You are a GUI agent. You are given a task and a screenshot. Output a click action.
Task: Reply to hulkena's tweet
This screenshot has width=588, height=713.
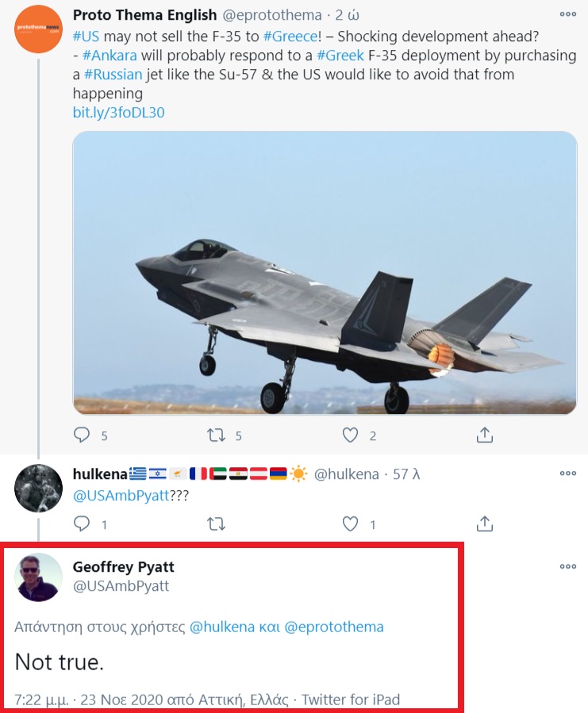[x=81, y=523]
